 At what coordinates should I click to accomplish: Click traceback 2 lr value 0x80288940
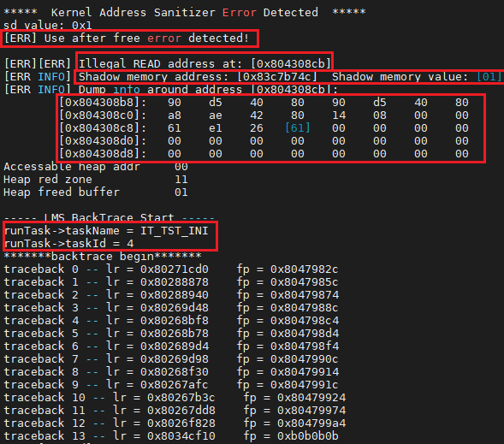point(175,295)
